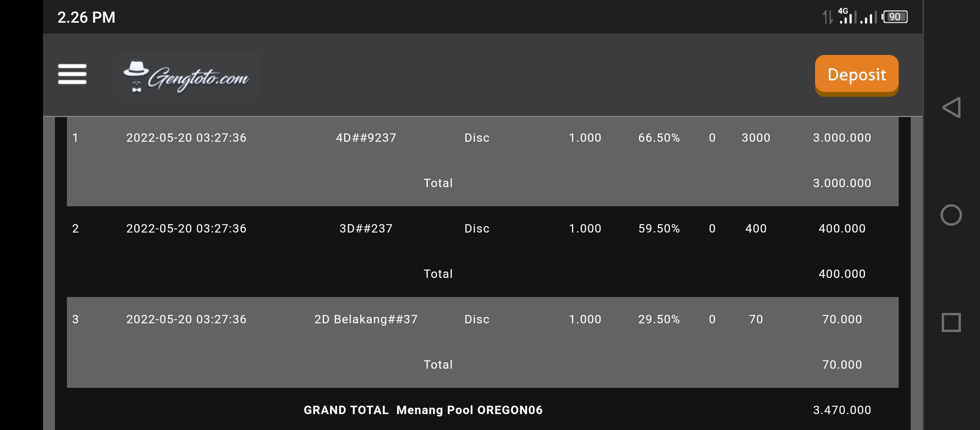Click the 66.50% discount value
The height and width of the screenshot is (430, 980).
(659, 138)
